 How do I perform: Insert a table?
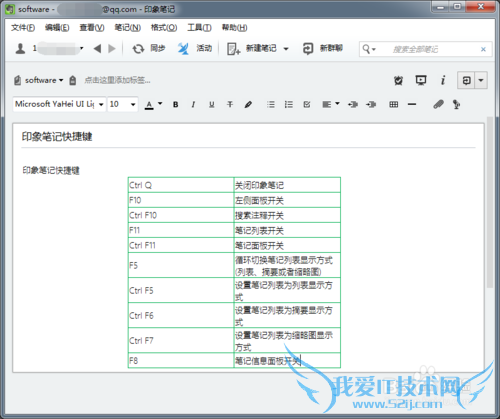coord(394,105)
